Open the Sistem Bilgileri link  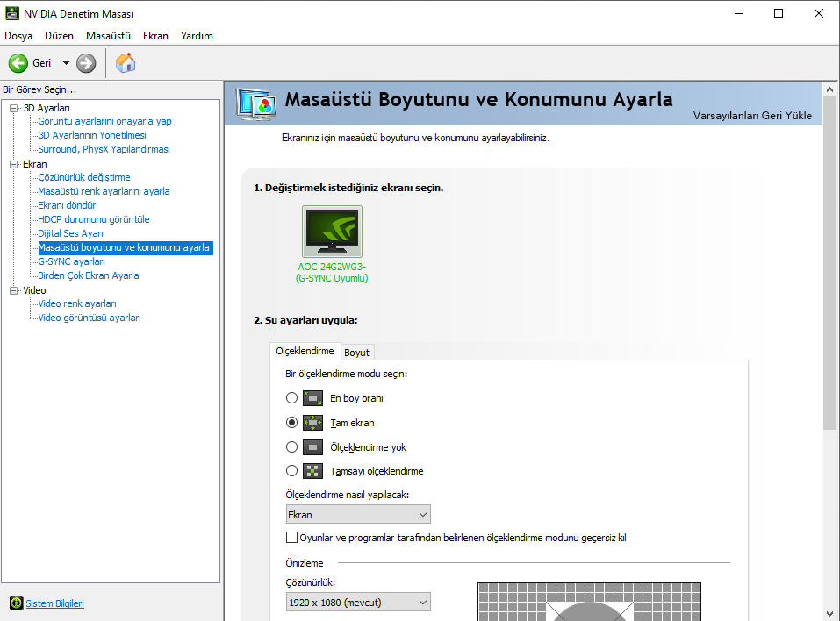(54, 603)
